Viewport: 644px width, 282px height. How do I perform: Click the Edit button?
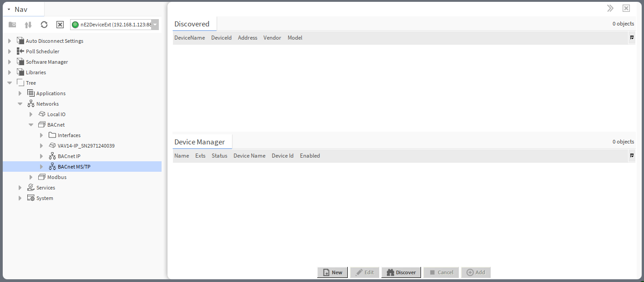coord(365,272)
